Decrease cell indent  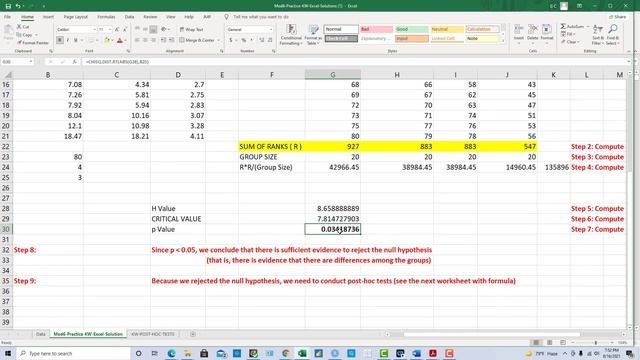(164, 40)
